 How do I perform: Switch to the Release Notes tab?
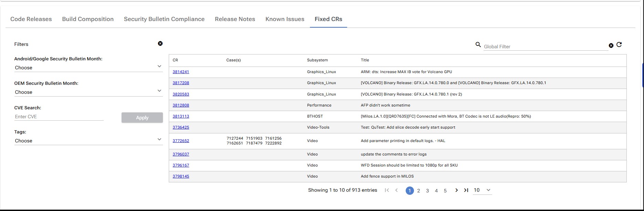(x=235, y=19)
